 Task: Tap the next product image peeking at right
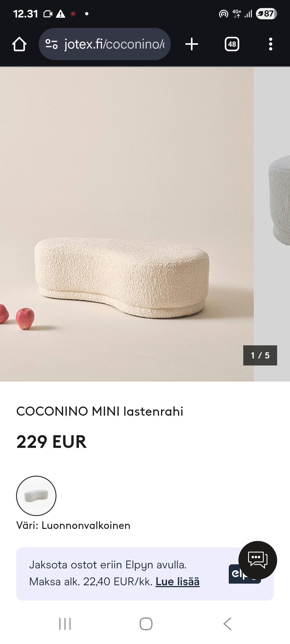[x=272, y=224]
